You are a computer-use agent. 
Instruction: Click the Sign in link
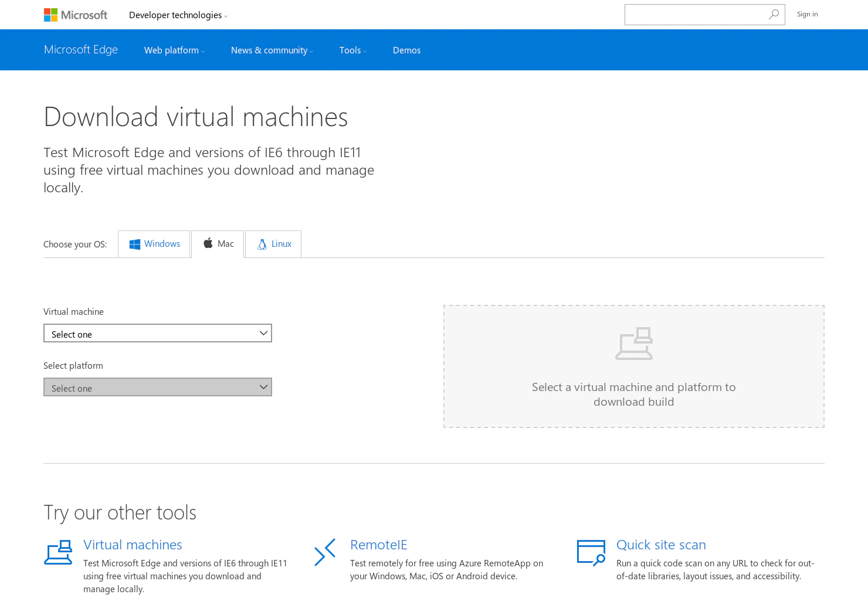[x=808, y=14]
